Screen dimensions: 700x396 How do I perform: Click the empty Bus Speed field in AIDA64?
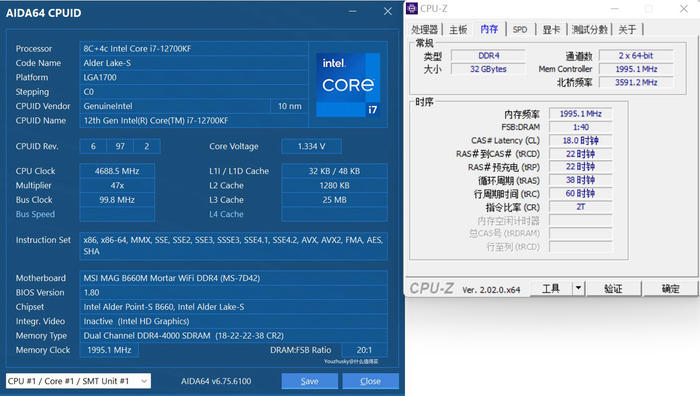(x=117, y=214)
